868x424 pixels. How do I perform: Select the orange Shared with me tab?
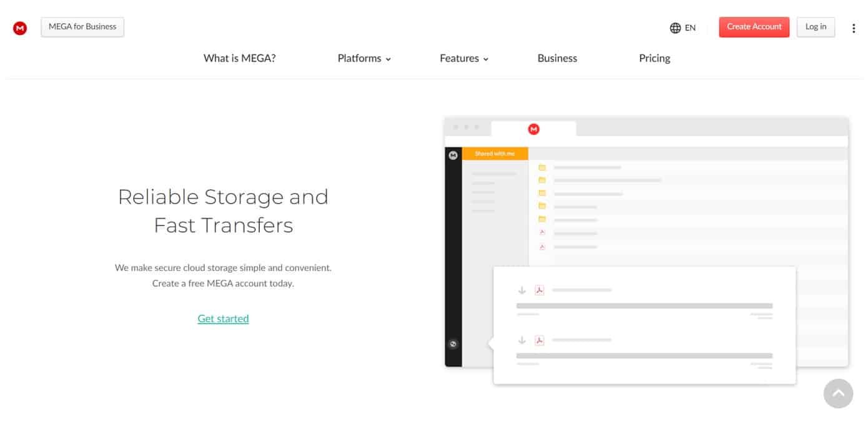[495, 154]
